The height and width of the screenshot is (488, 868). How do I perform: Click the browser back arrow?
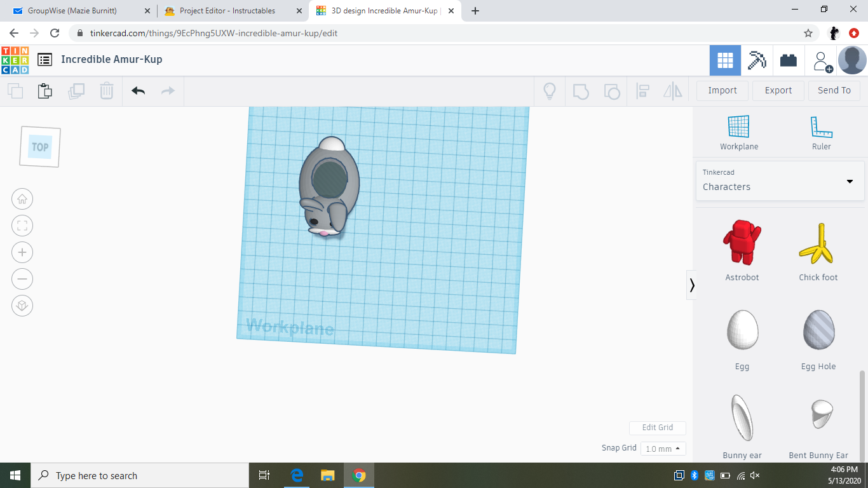[x=14, y=33]
